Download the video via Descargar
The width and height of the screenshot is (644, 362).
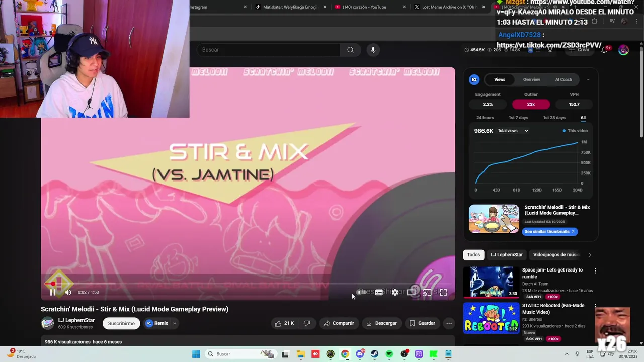click(382, 323)
